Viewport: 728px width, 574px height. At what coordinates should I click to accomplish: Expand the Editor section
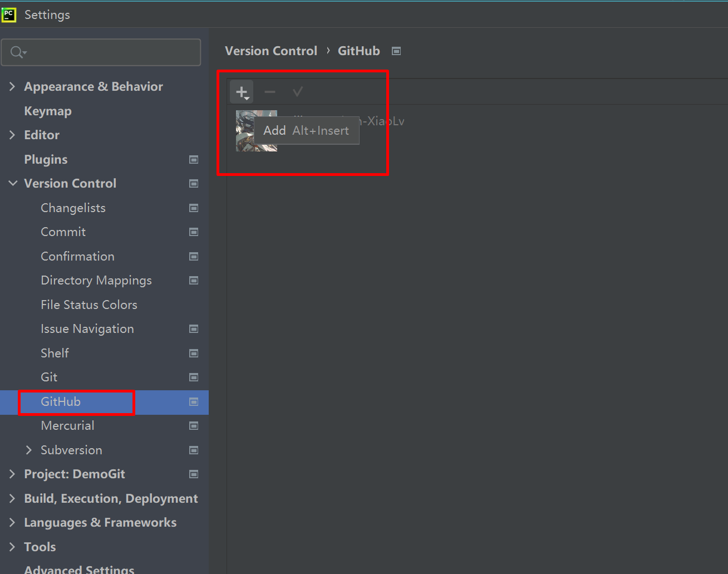click(12, 135)
